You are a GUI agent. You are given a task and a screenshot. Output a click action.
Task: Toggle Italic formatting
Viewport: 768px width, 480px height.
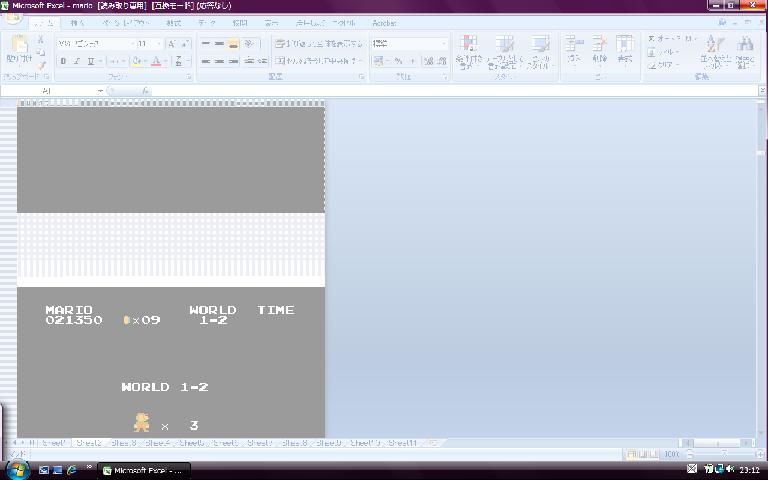tap(76, 61)
